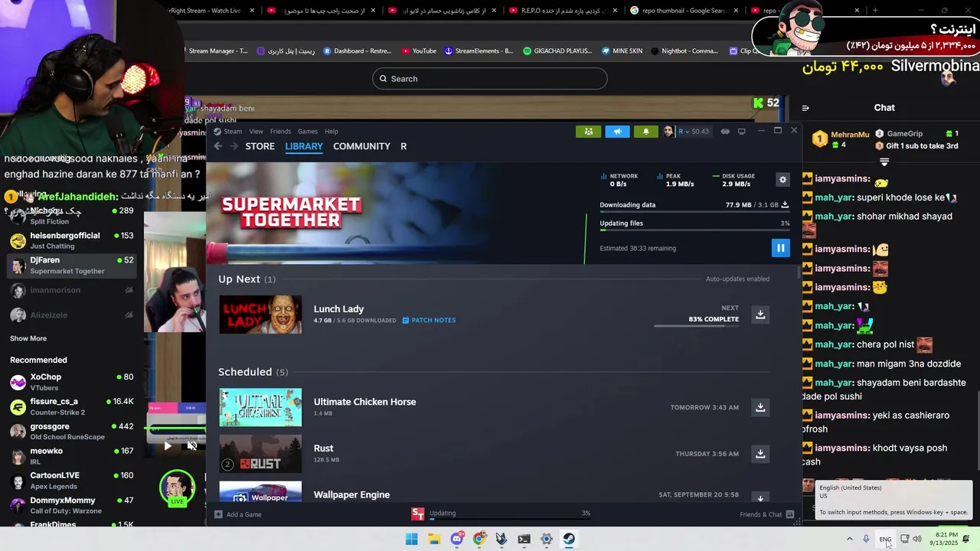Open StreamElements bookmark
This screenshot has width=980, height=551.
pos(479,51)
